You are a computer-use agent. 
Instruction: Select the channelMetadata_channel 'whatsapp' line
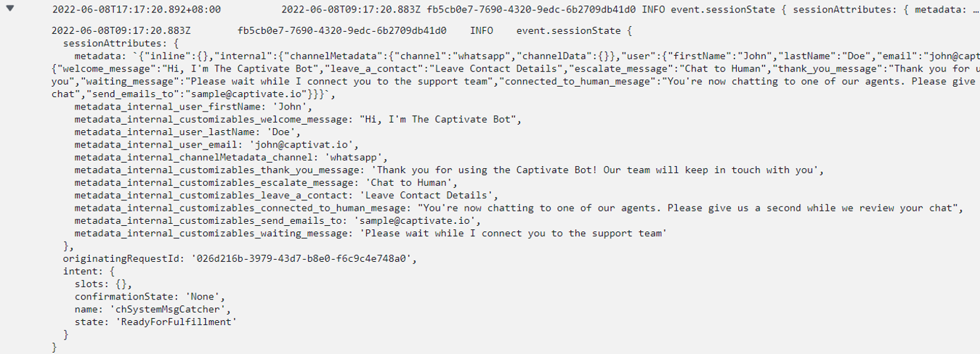[232, 157]
